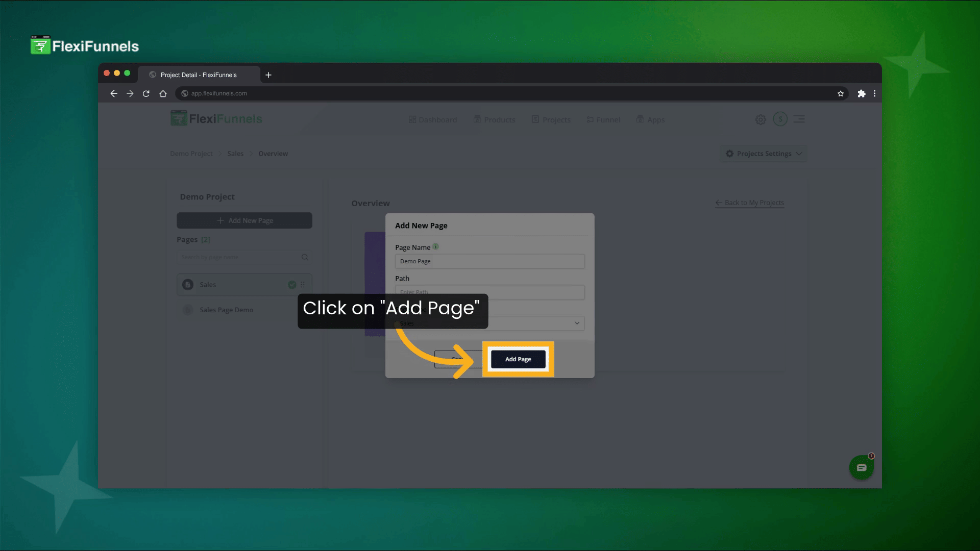Expand the Projects Settings dropdown

pyautogui.click(x=764, y=154)
